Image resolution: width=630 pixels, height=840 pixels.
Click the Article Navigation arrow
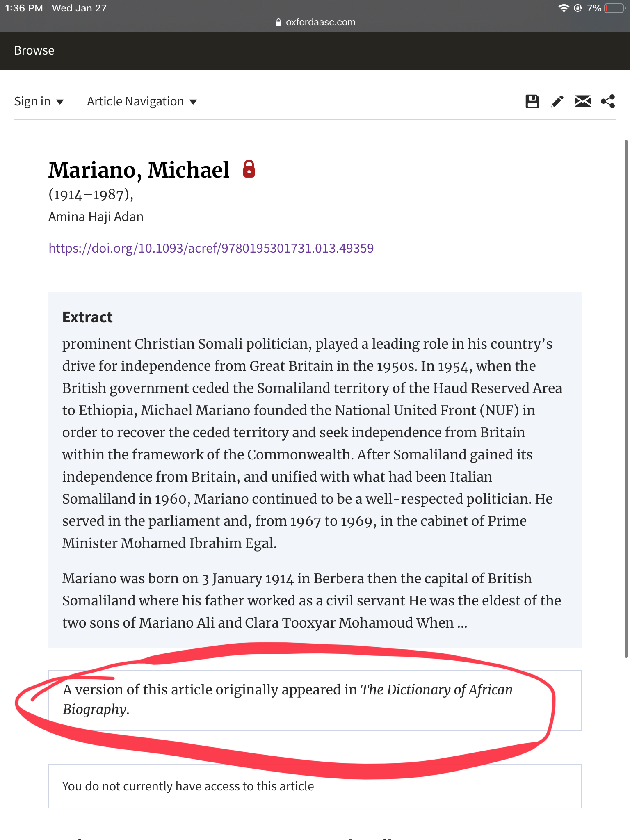coord(193,102)
